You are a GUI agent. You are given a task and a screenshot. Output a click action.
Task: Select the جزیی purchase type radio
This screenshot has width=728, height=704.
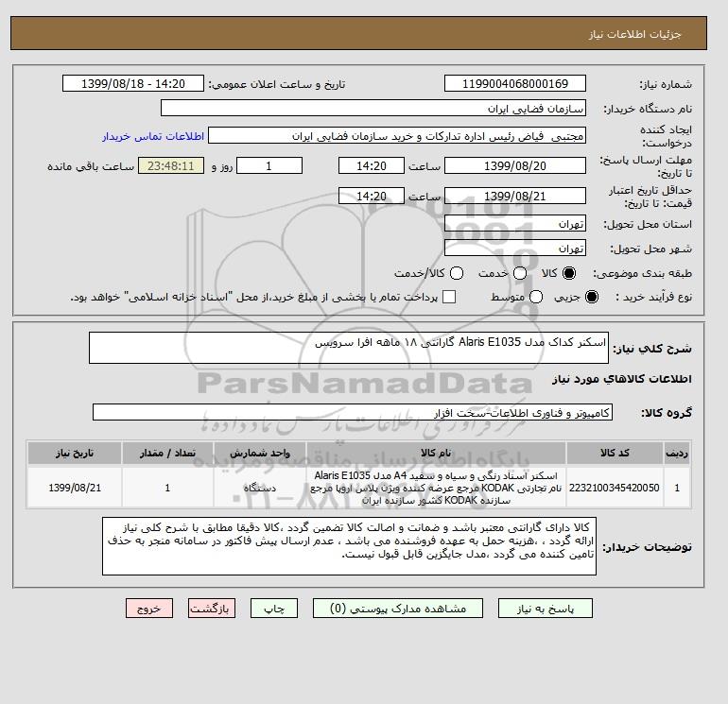coord(592,297)
